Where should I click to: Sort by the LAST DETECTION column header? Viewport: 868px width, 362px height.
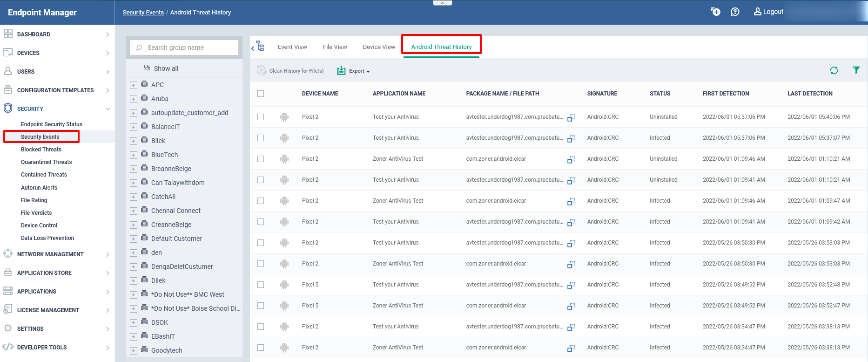click(x=810, y=94)
